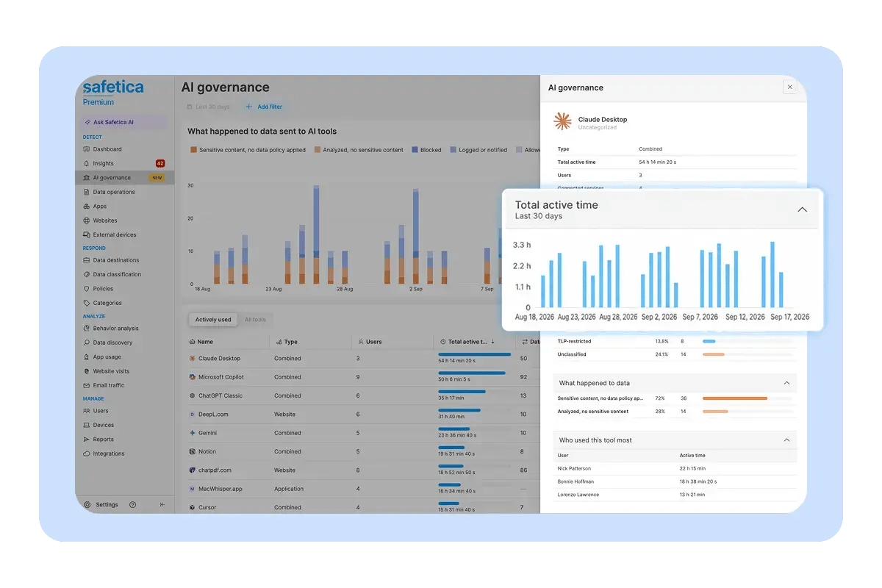Open Ask Safetica AI assistant

click(x=122, y=122)
